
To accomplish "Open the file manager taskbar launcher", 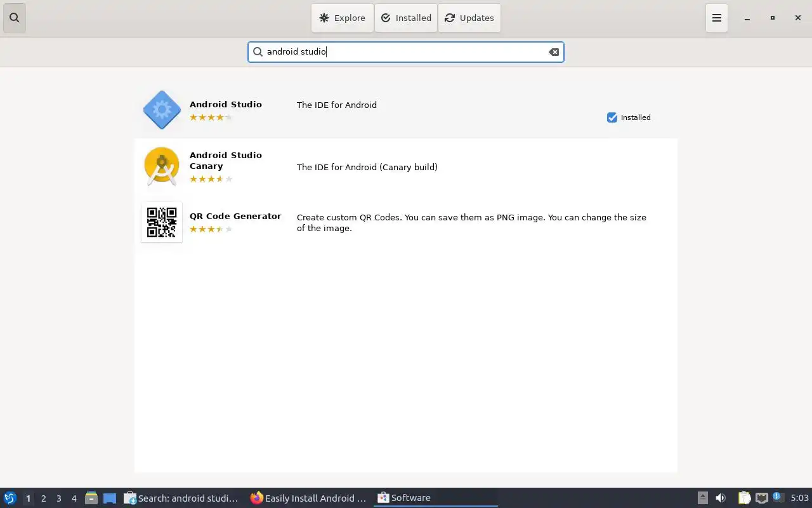I will (x=91, y=498).
